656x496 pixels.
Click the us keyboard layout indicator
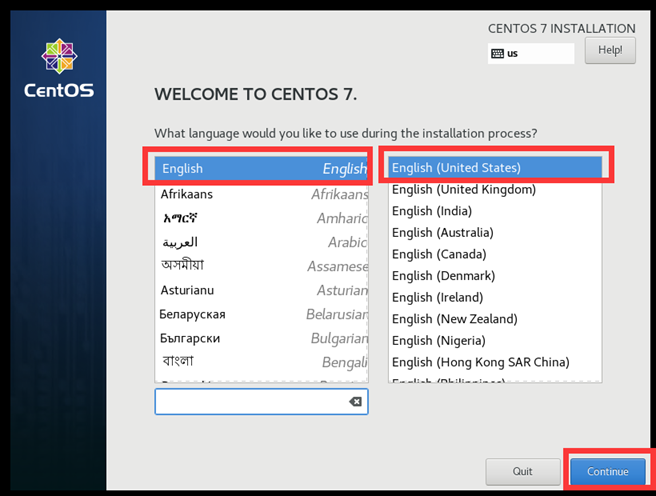coord(530,54)
